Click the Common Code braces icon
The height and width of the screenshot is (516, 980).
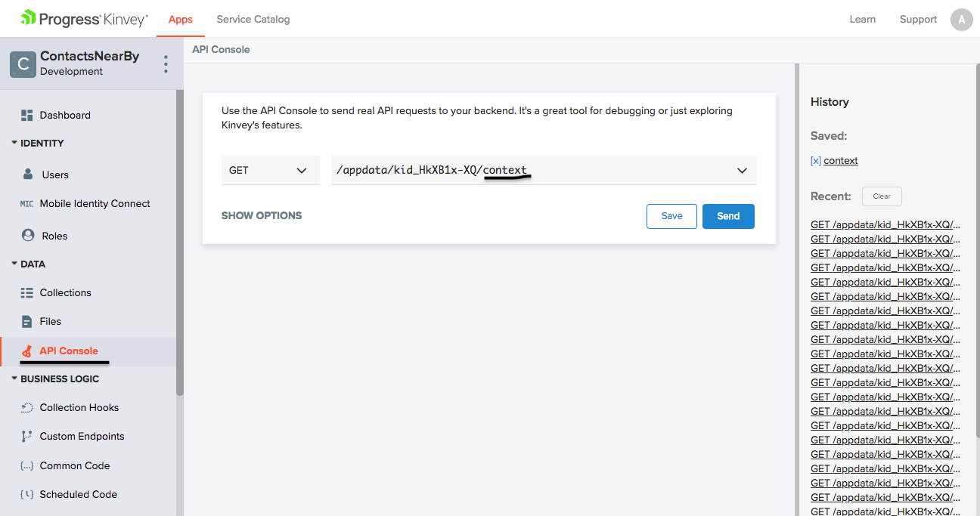tap(27, 465)
